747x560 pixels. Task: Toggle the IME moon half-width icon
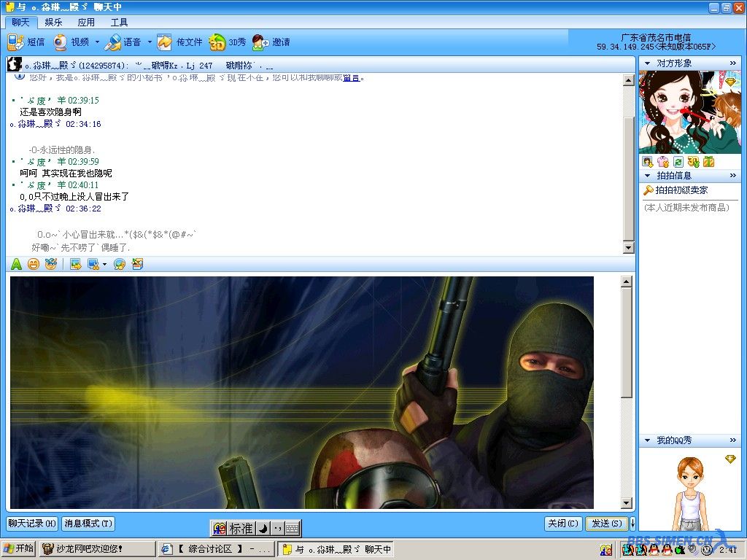[x=263, y=529]
